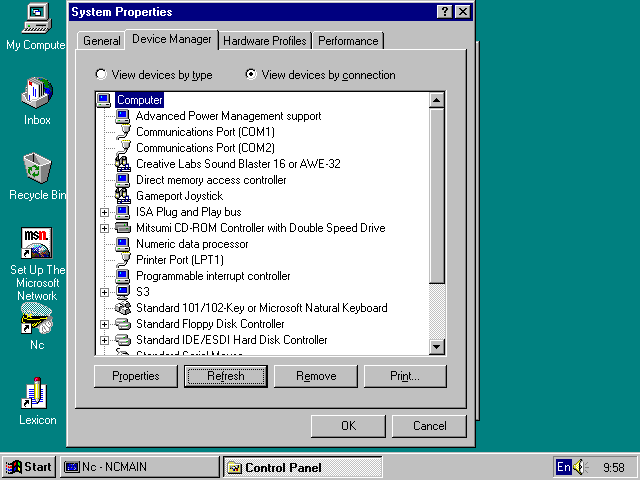Select View devices by connection option
640x480 pixels.
251,75
